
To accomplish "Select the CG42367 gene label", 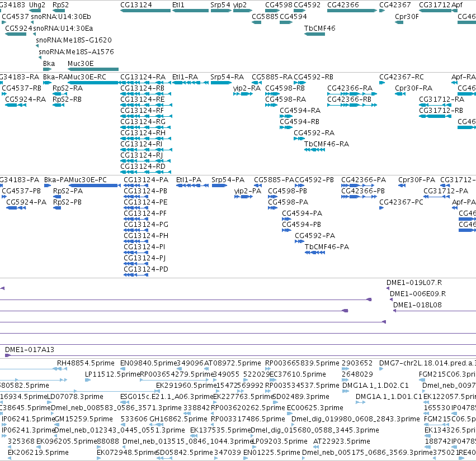I will (x=395, y=5).
